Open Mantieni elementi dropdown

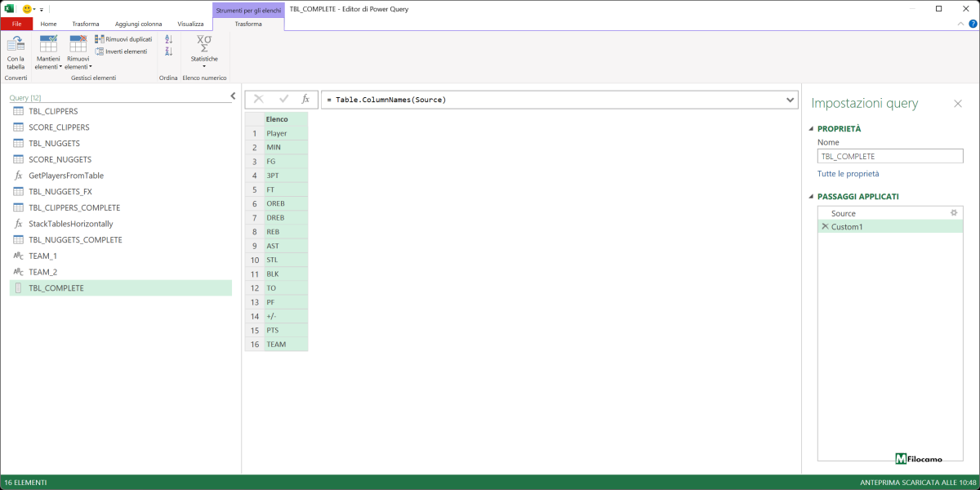(x=48, y=52)
